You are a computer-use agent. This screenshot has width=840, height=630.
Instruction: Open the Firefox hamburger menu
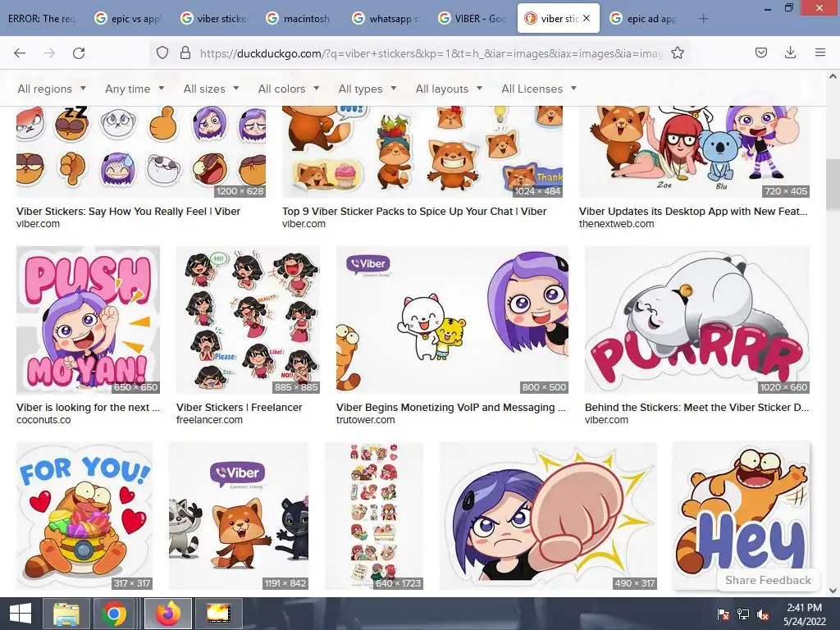click(819, 52)
